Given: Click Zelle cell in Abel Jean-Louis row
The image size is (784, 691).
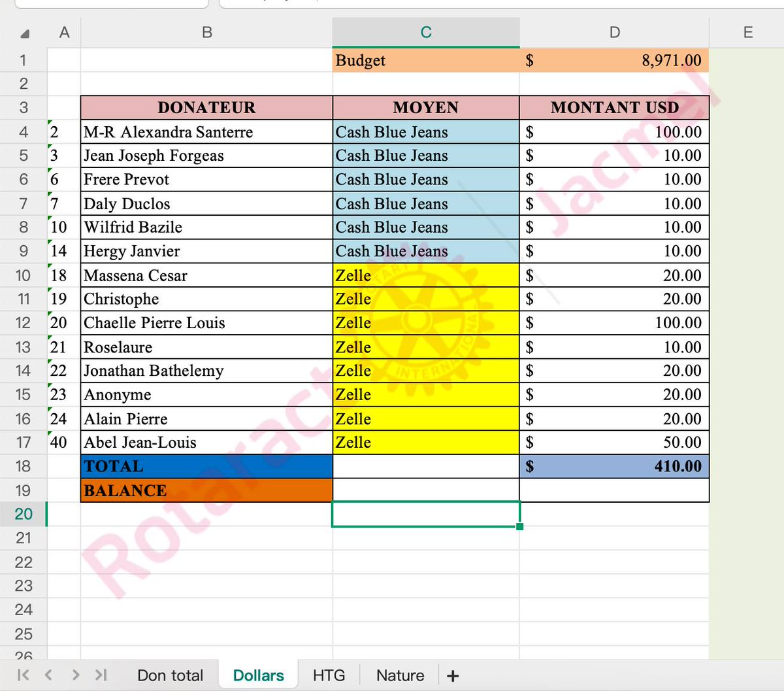Looking at the screenshot, I should point(426,442).
